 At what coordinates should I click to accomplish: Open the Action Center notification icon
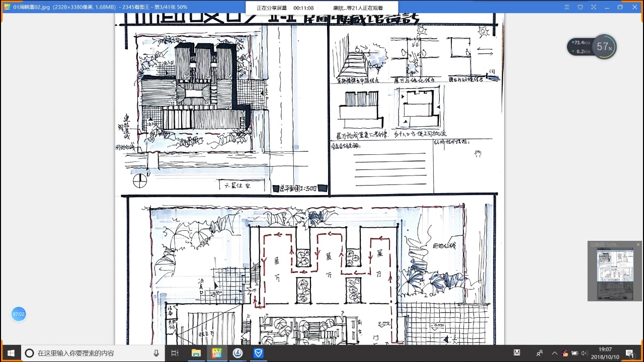(629, 353)
